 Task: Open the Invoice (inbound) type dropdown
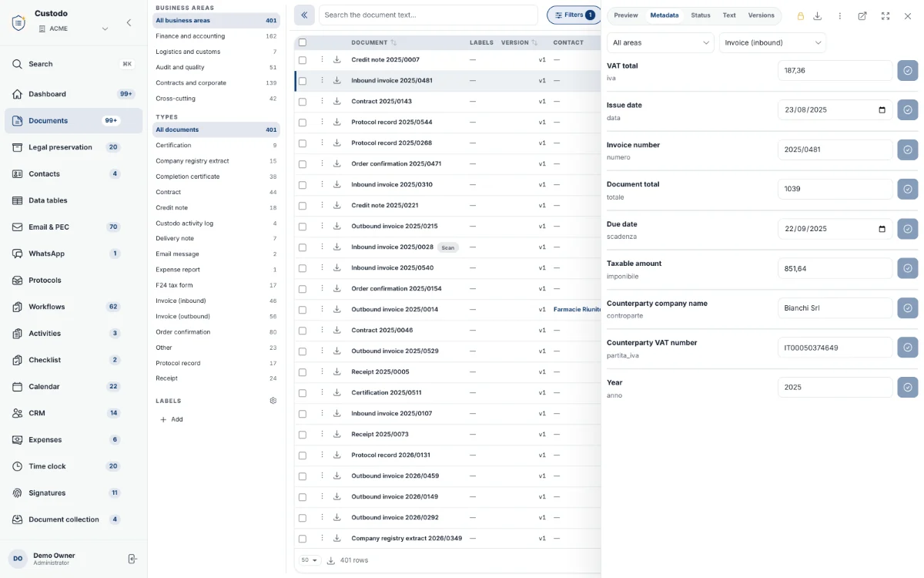pos(772,42)
